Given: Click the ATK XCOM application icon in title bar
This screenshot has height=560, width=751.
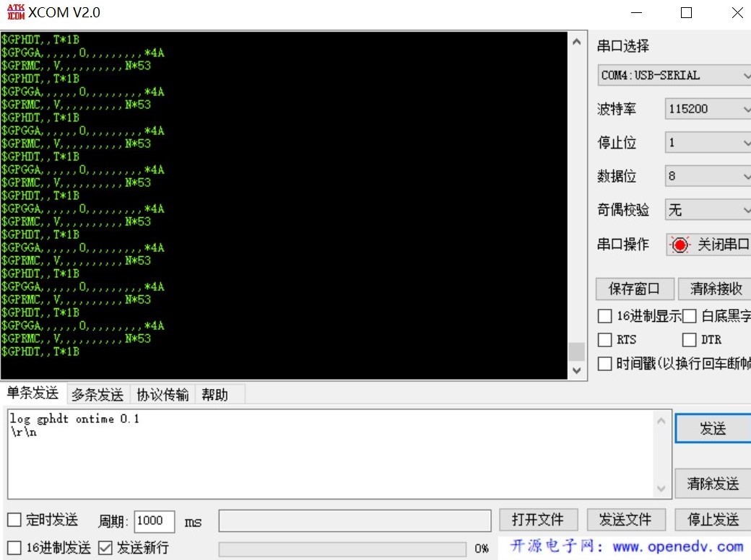Looking at the screenshot, I should [14, 12].
